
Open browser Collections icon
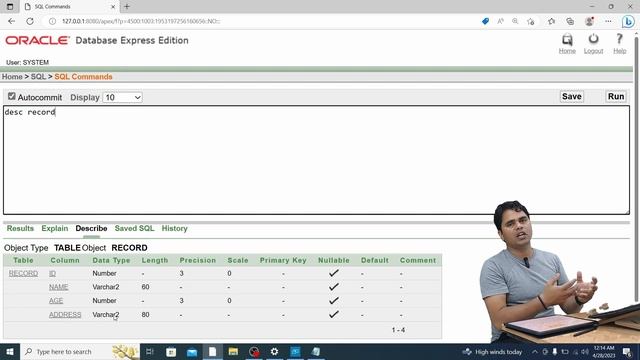570,21
